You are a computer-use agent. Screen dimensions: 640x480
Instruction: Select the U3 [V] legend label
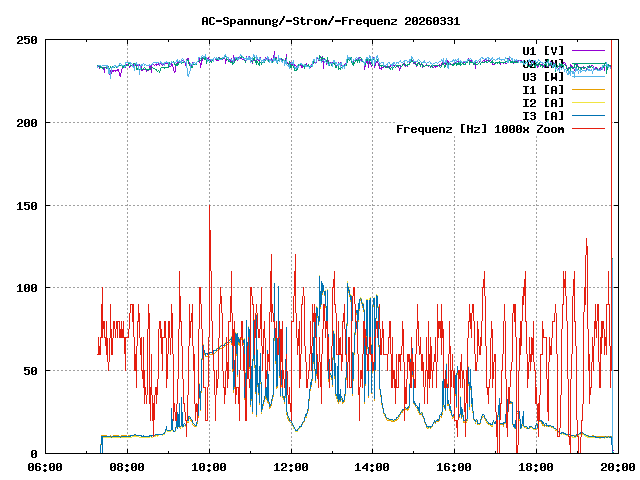click(543, 76)
